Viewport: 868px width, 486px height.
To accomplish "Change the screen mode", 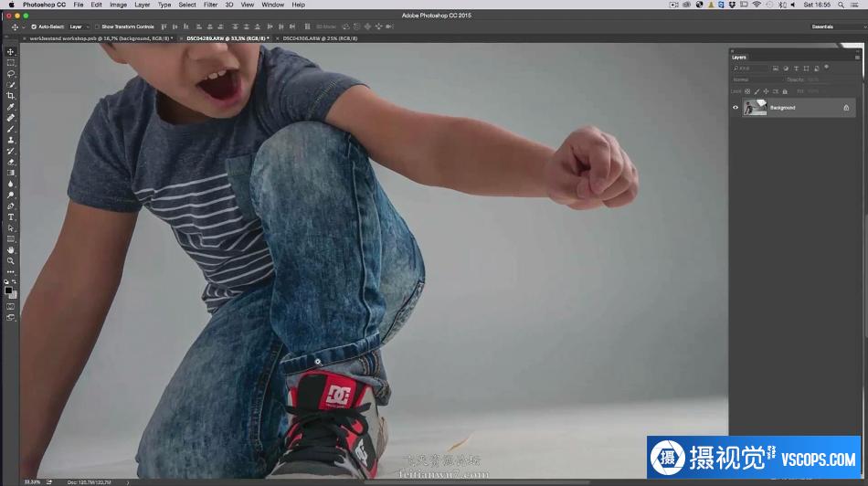I will 11,318.
